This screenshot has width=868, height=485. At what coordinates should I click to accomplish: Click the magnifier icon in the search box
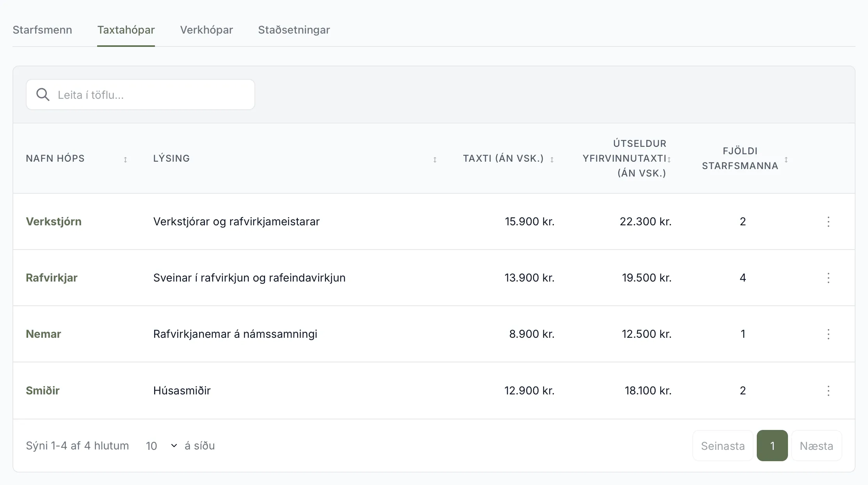click(43, 95)
